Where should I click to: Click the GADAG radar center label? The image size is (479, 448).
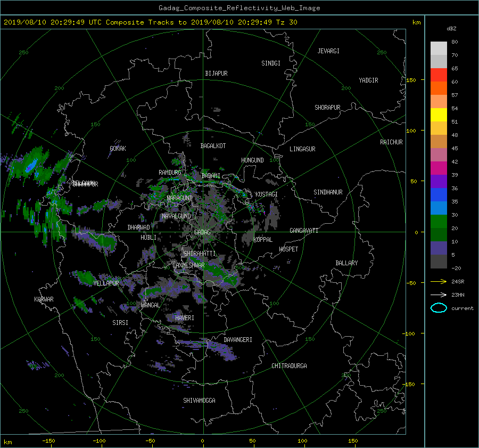pyautogui.click(x=203, y=232)
